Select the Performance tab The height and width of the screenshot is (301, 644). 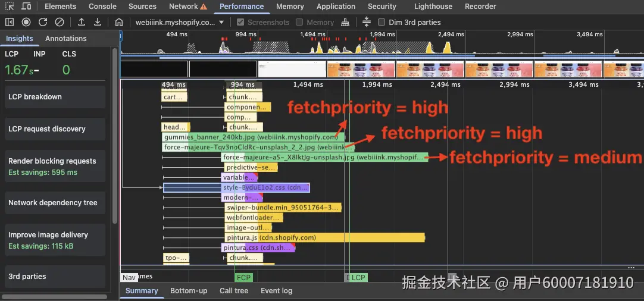pyautogui.click(x=242, y=6)
